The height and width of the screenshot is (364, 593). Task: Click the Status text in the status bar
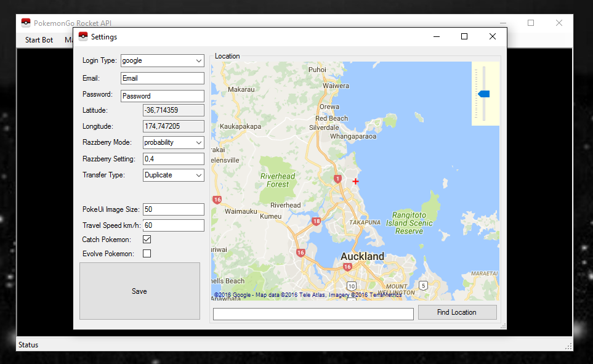point(28,345)
